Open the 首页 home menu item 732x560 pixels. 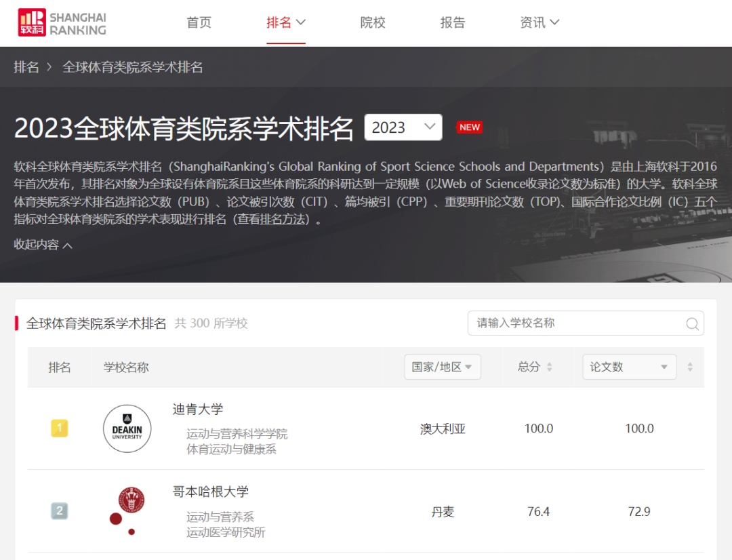coord(199,22)
